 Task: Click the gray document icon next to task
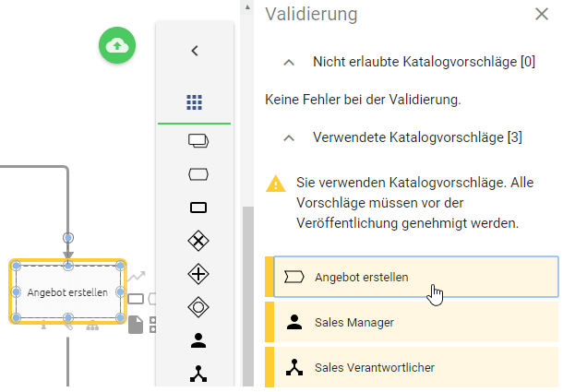pos(136,325)
